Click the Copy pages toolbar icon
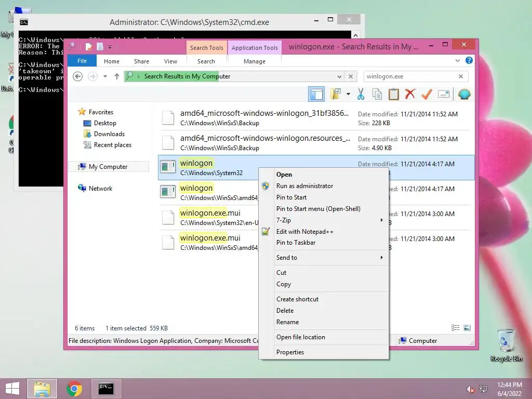This screenshot has height=399, width=532. click(x=377, y=94)
